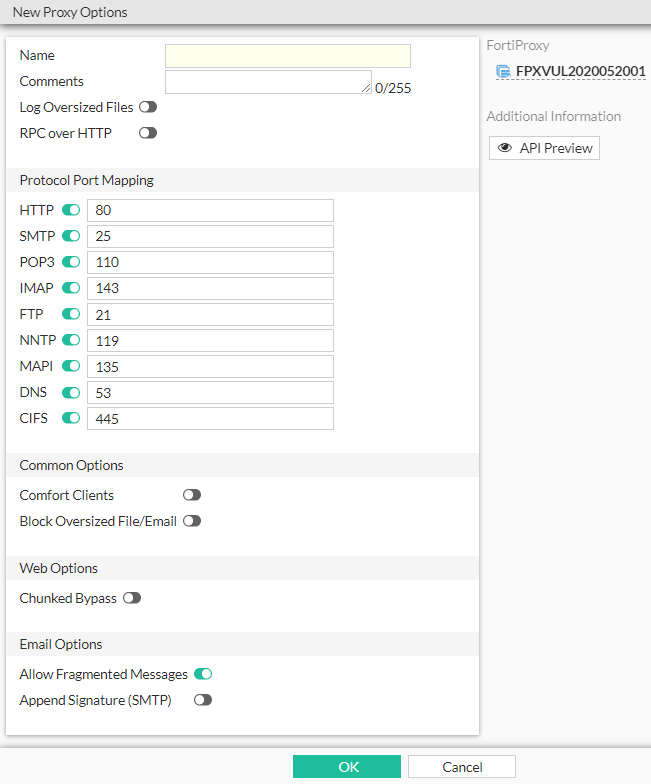Turn on Block Oversized File/Email

point(192,521)
